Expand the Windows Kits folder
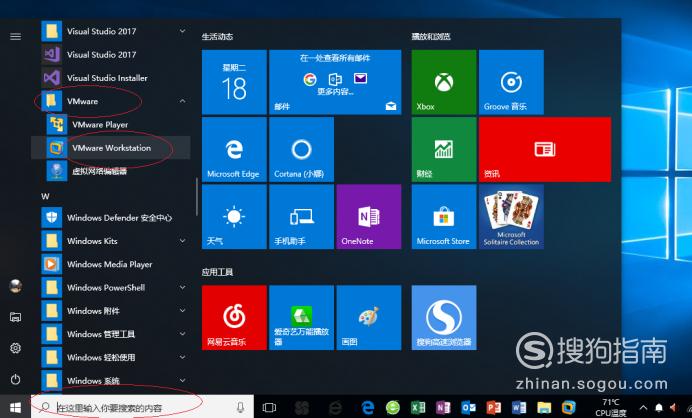Viewport: 692px width, 418px height. [182, 241]
